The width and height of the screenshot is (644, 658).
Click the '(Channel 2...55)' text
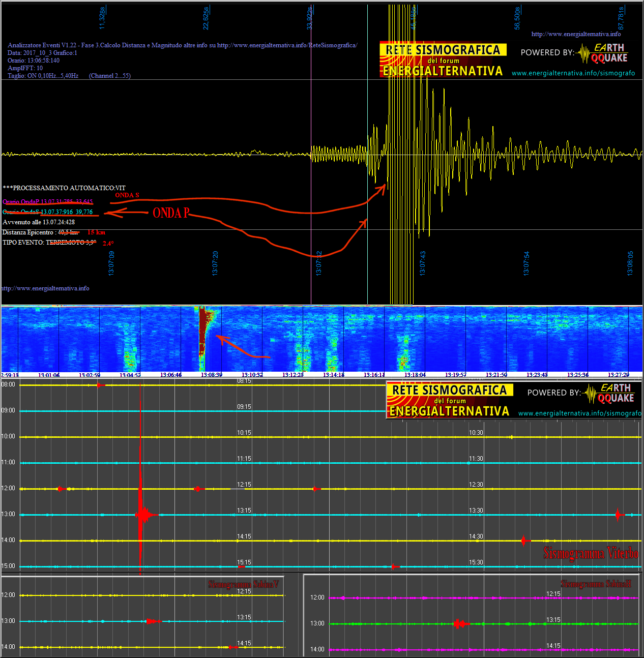click(x=110, y=76)
